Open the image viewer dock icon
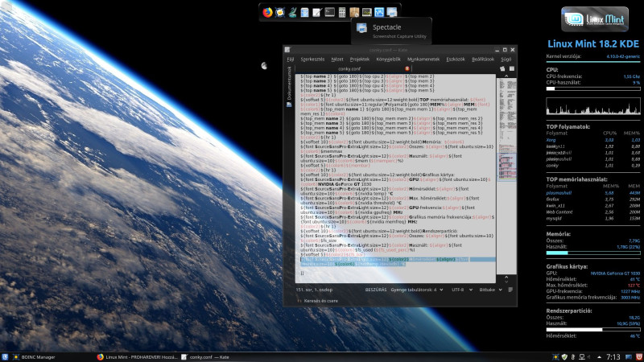 367,12
